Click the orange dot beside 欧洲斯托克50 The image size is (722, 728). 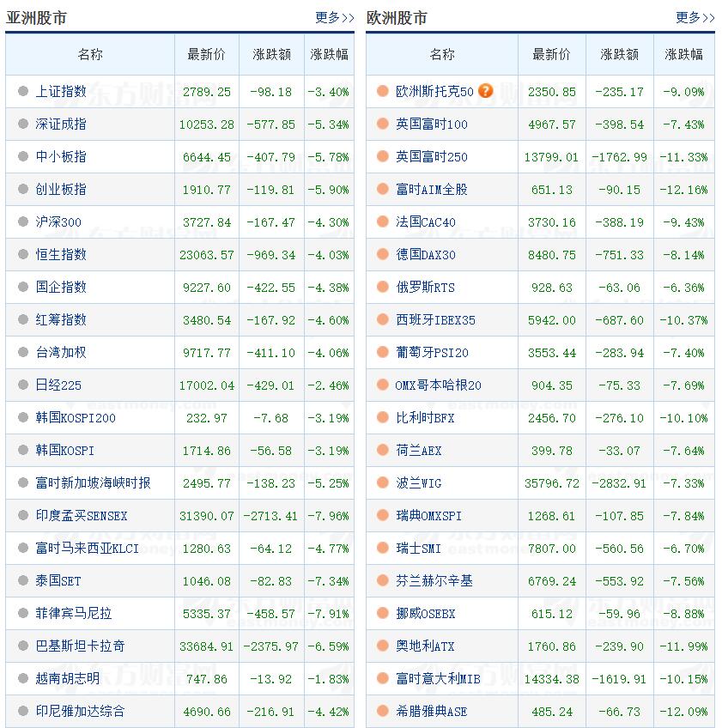[383, 91]
